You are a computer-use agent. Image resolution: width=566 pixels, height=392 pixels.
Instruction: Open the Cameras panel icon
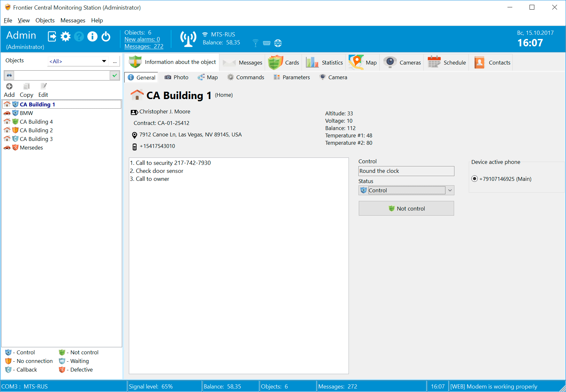(390, 62)
